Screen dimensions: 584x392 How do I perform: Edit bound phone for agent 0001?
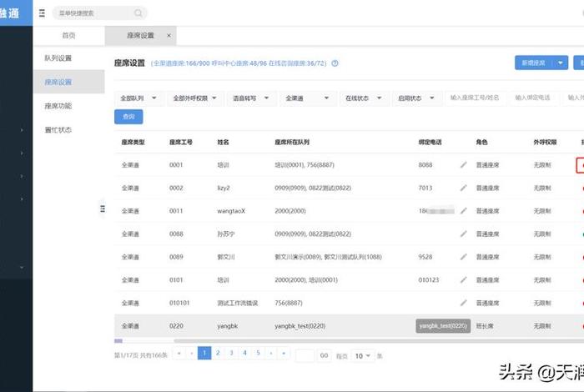(463, 165)
